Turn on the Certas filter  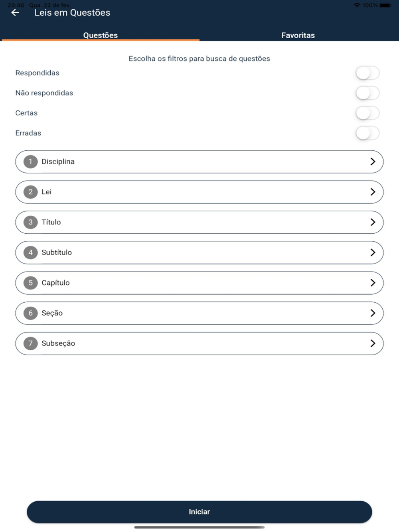coord(367,113)
